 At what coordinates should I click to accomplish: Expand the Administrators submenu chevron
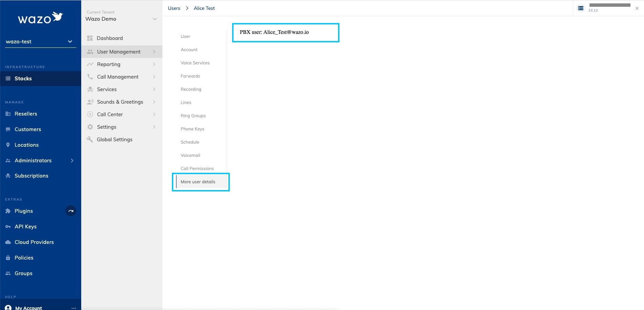72,161
